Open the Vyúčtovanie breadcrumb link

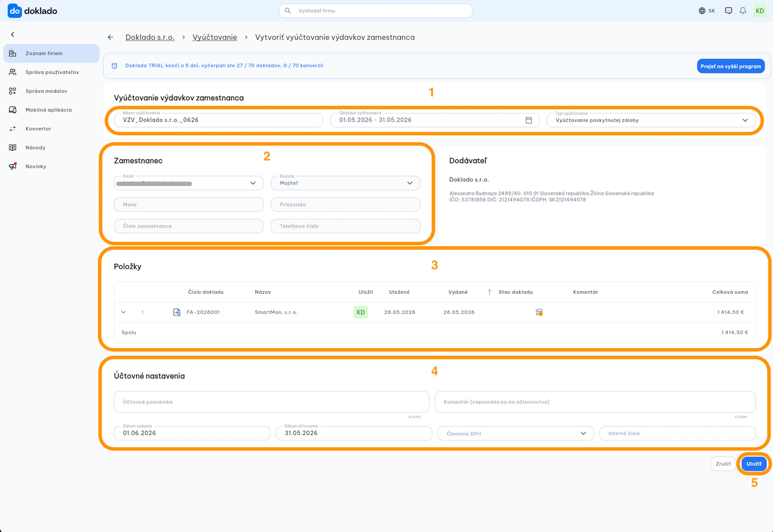tap(215, 37)
